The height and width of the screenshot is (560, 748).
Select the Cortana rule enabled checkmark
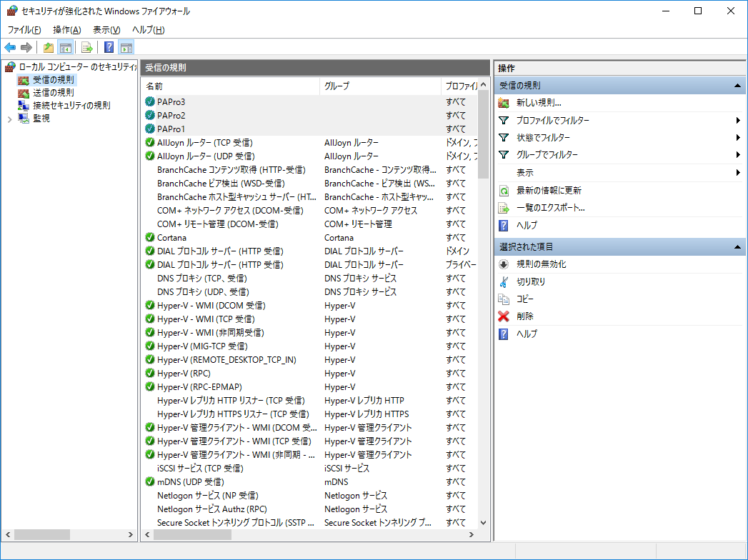(x=149, y=238)
